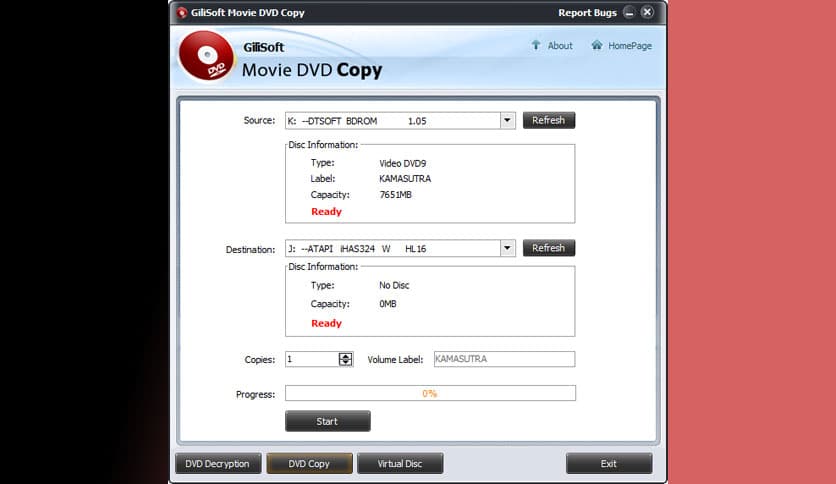Select the Source combo box K: DTSOFT BDROM
Viewport: 836px width, 484px height.
[400, 120]
